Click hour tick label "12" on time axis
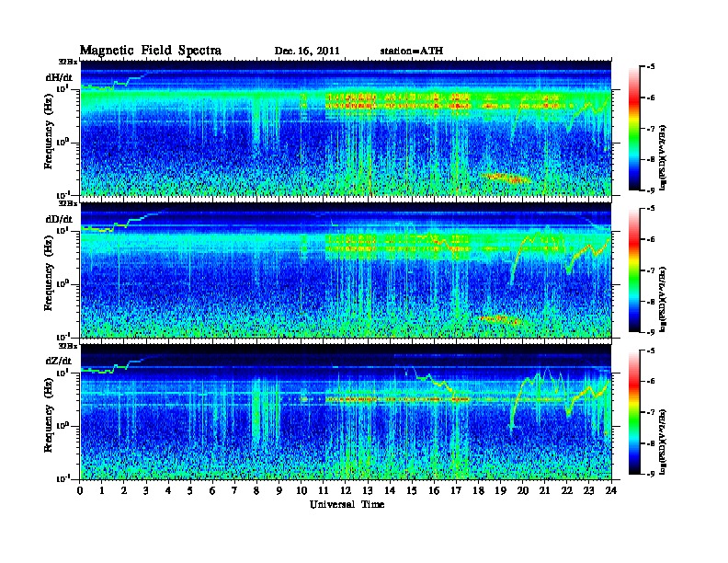 (x=346, y=490)
